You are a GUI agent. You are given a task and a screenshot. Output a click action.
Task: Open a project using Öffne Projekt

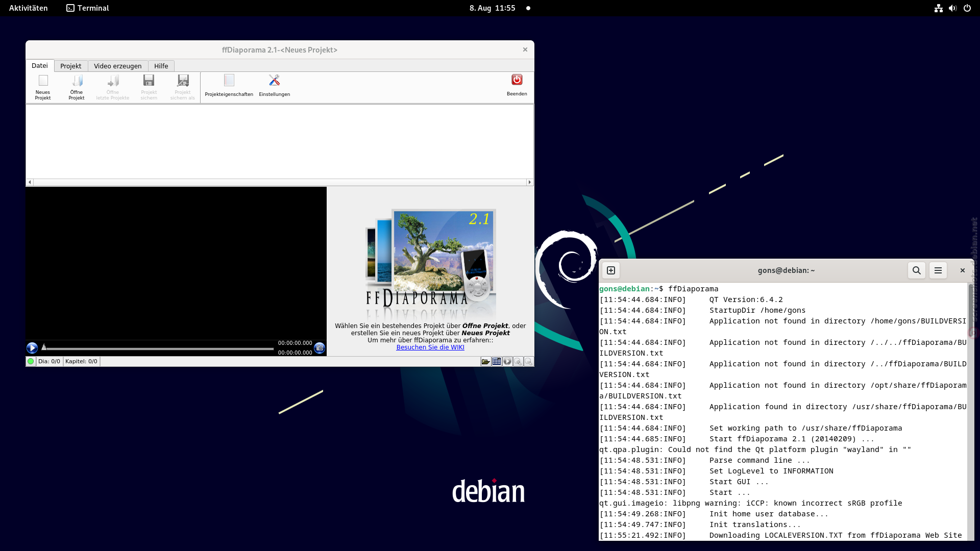(x=77, y=87)
